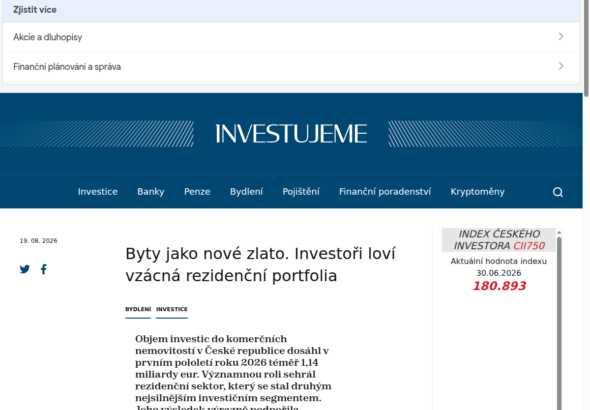590x410 pixels.
Task: Expand Finanční plánování a správa chevron
Action: point(561,66)
